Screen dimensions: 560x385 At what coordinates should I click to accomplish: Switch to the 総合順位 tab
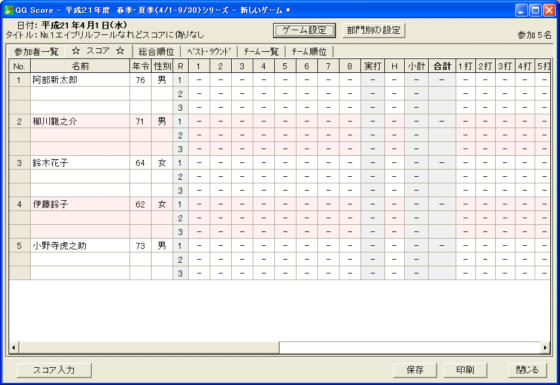click(156, 52)
